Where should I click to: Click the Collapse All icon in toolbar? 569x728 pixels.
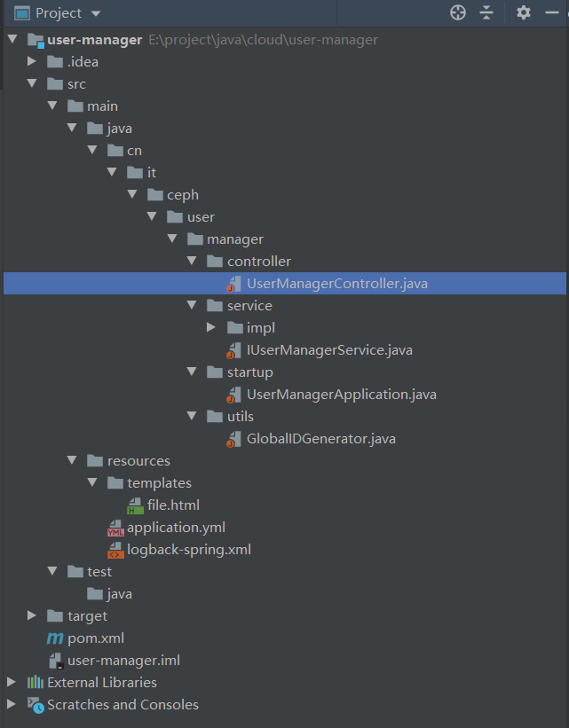[x=486, y=13]
